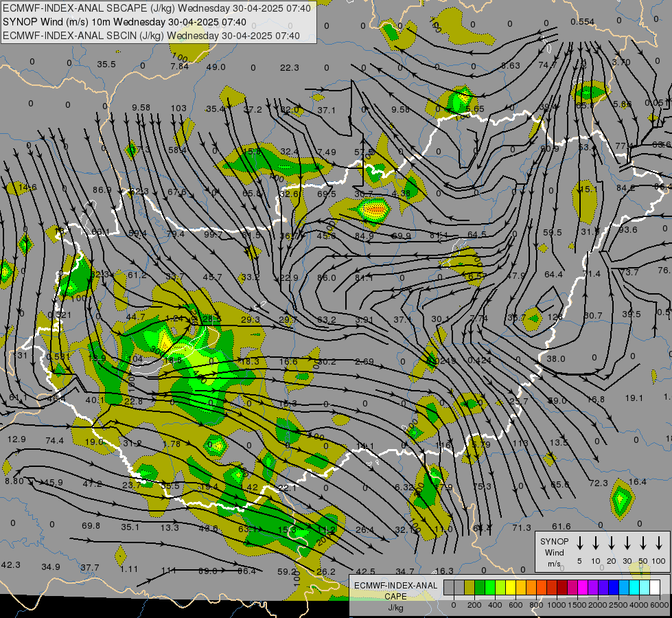
Task: Pick the orange CAPE legend swatch before 800
Action: [531, 588]
